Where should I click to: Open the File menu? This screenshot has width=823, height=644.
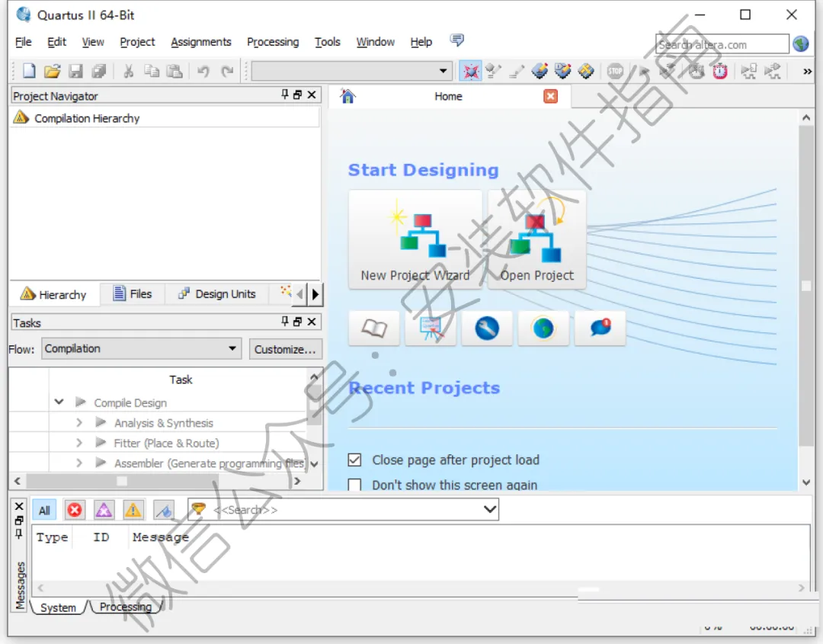(23, 42)
